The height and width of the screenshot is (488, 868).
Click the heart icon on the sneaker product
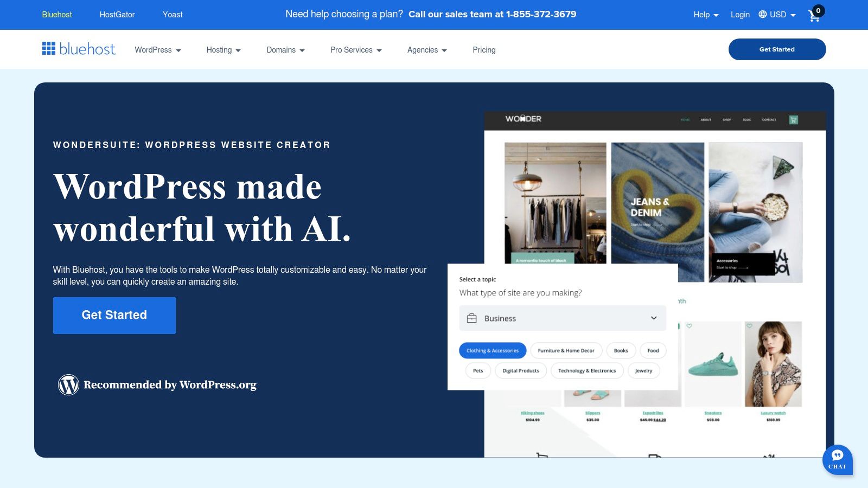click(690, 326)
